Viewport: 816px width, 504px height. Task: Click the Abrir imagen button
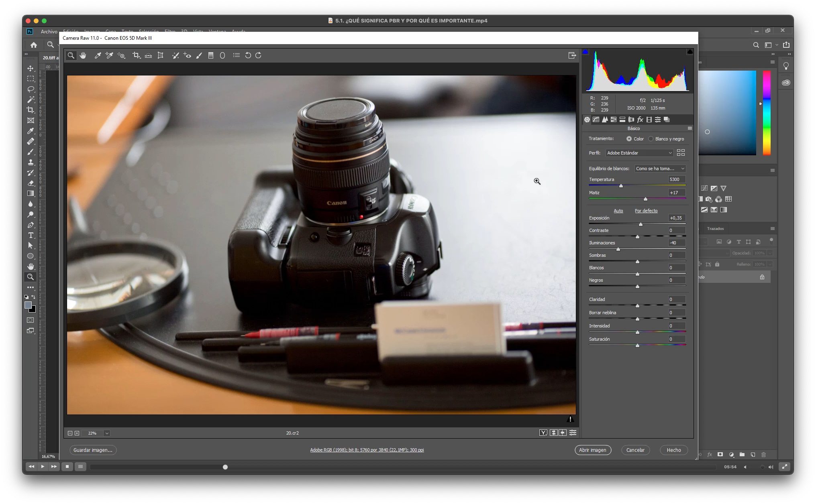(593, 450)
